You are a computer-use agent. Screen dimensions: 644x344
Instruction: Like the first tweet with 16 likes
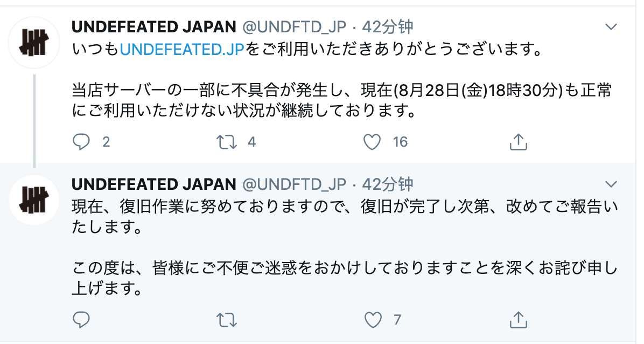tap(372, 142)
